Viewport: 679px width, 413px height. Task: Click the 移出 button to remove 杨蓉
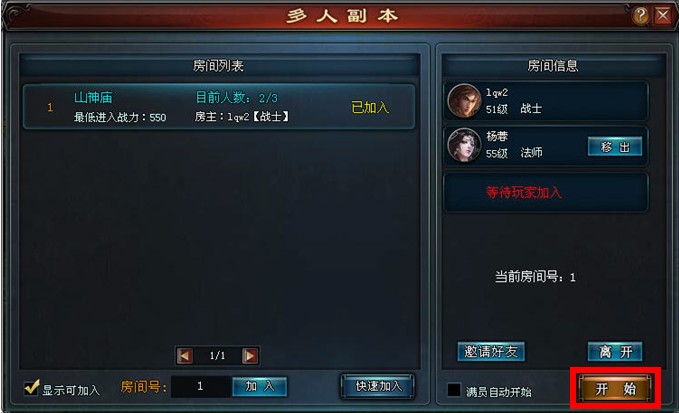coord(615,147)
